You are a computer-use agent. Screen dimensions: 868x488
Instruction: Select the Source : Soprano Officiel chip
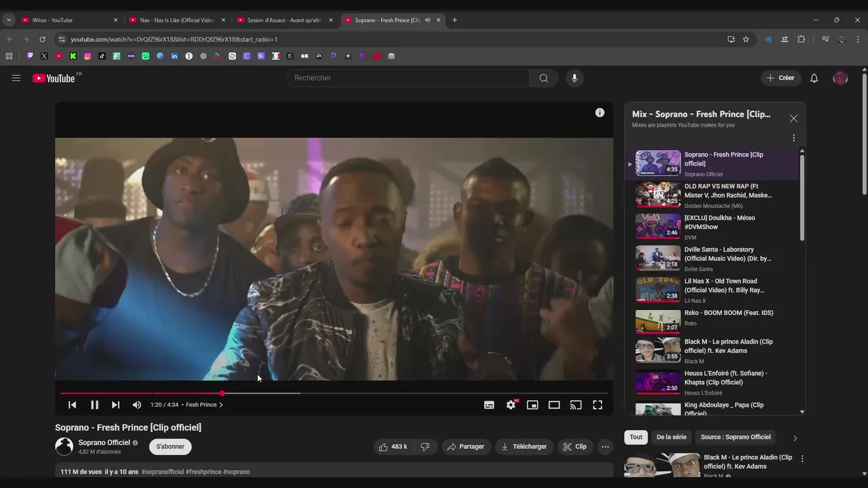[736, 437]
